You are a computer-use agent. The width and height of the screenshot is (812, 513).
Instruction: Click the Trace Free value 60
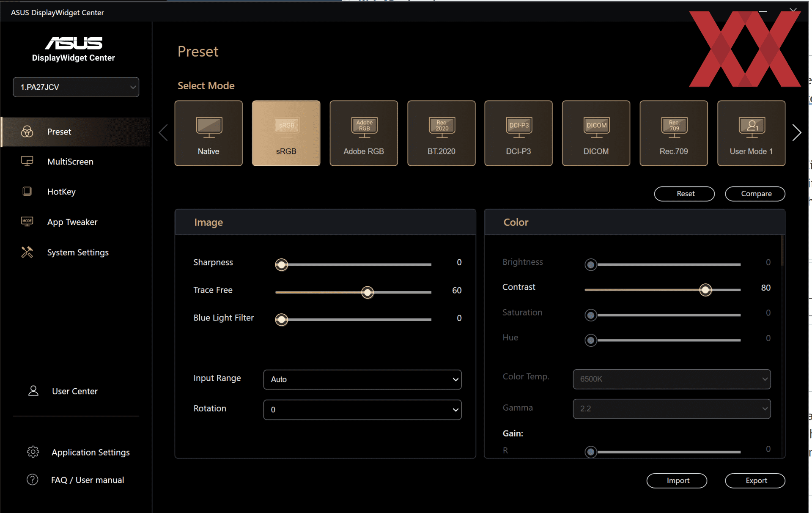(457, 290)
